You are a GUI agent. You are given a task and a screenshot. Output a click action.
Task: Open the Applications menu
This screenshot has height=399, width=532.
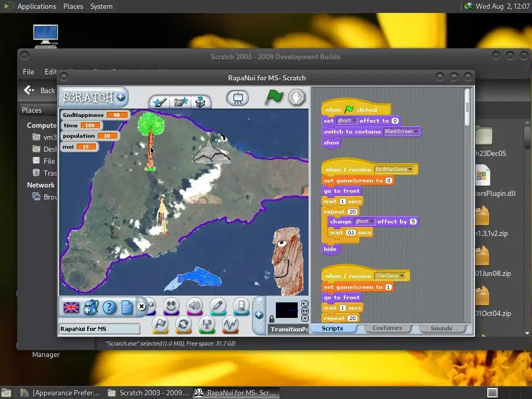pyautogui.click(x=37, y=6)
